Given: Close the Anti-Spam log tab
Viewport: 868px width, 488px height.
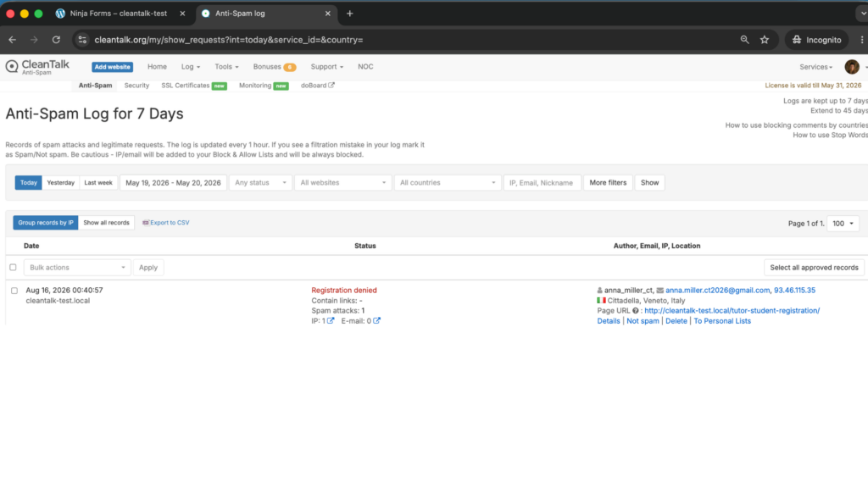Looking at the screenshot, I should click(328, 14).
